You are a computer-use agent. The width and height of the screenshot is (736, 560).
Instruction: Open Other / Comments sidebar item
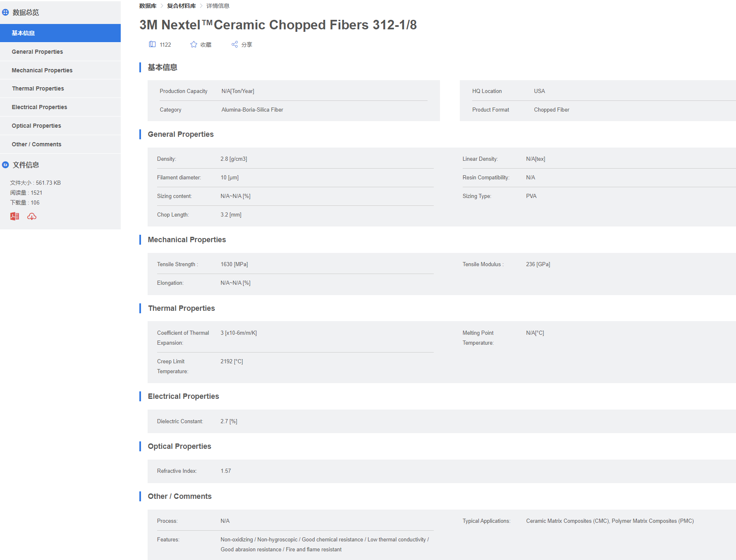click(60, 144)
